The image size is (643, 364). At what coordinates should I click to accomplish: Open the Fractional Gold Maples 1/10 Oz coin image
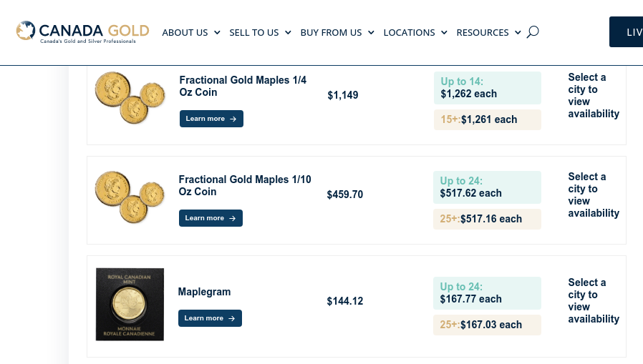[x=130, y=197]
